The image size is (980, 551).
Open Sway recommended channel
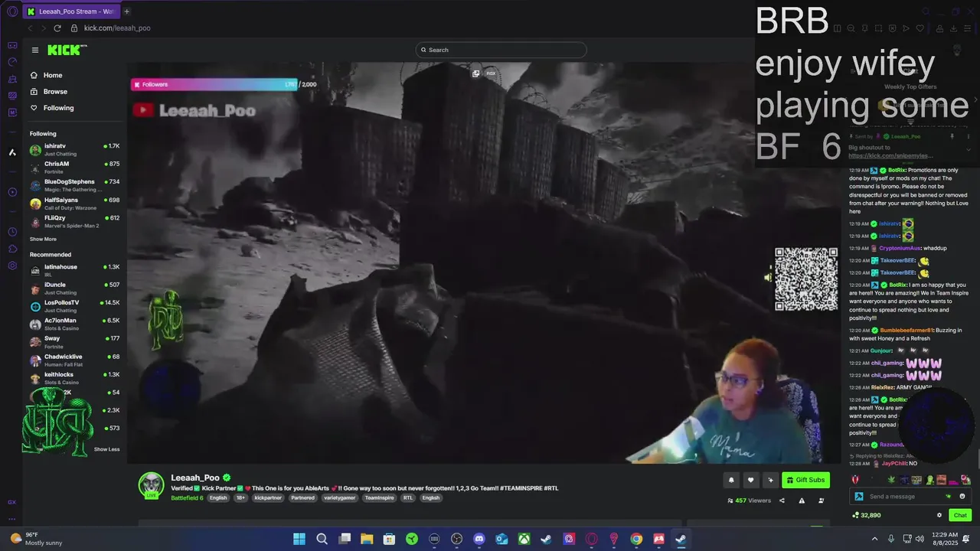(x=74, y=342)
